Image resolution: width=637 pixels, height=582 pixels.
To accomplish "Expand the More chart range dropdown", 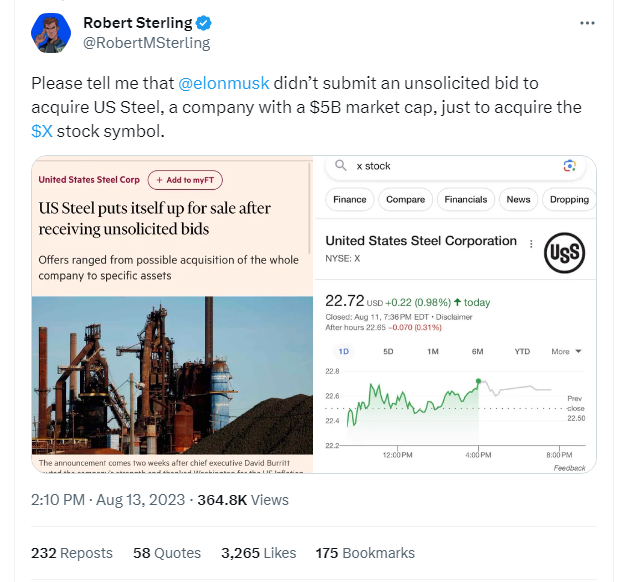I will [x=566, y=352].
